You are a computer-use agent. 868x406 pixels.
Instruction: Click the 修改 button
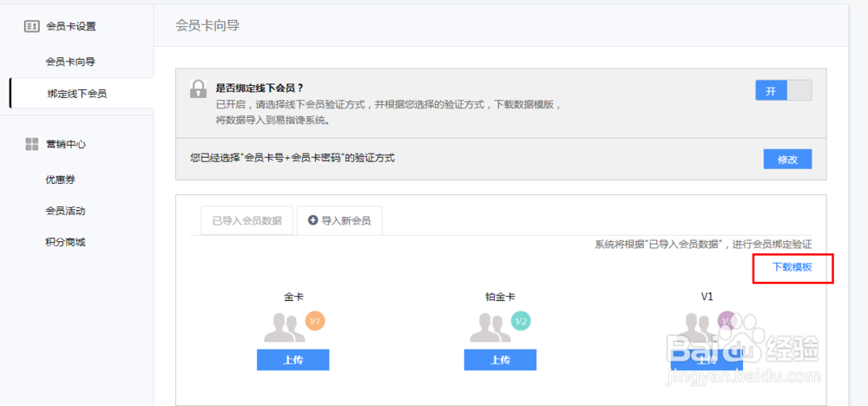coord(787,159)
